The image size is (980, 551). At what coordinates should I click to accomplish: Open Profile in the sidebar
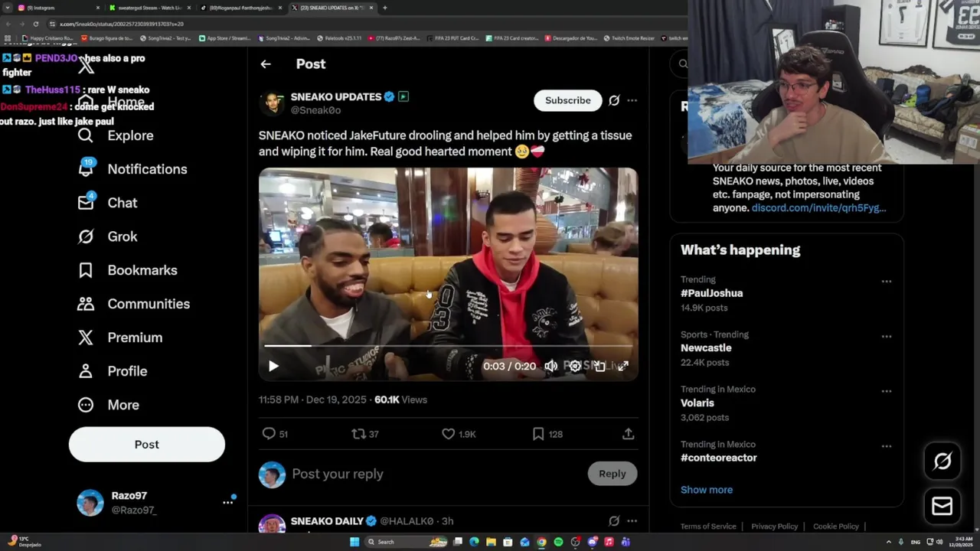pyautogui.click(x=112, y=371)
